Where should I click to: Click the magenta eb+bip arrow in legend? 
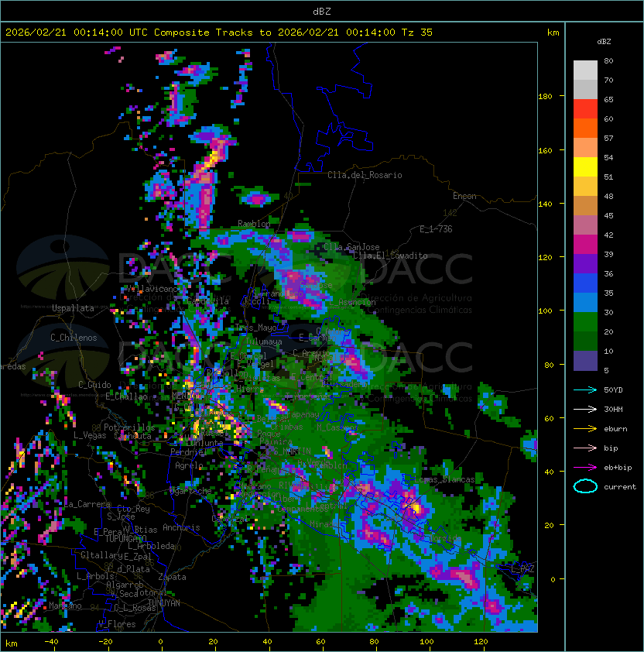pyautogui.click(x=585, y=468)
